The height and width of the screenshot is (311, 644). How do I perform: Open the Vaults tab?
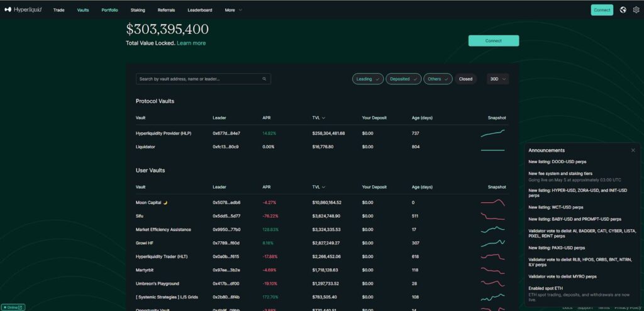83,10
